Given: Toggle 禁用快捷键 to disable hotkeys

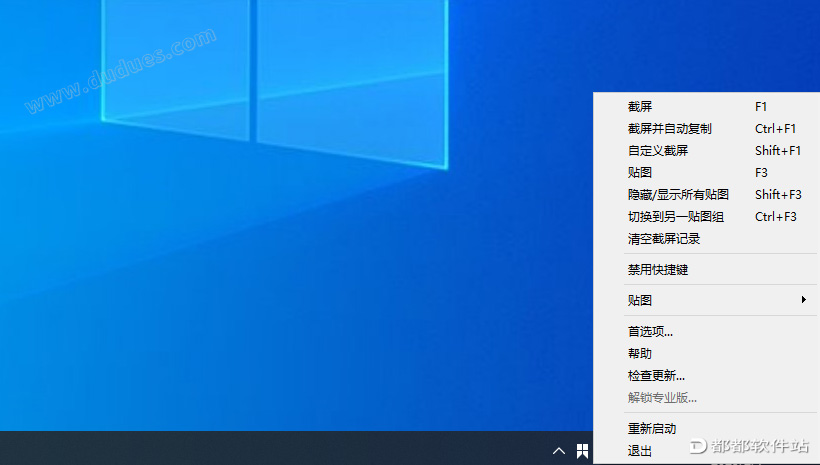Looking at the screenshot, I should (658, 270).
